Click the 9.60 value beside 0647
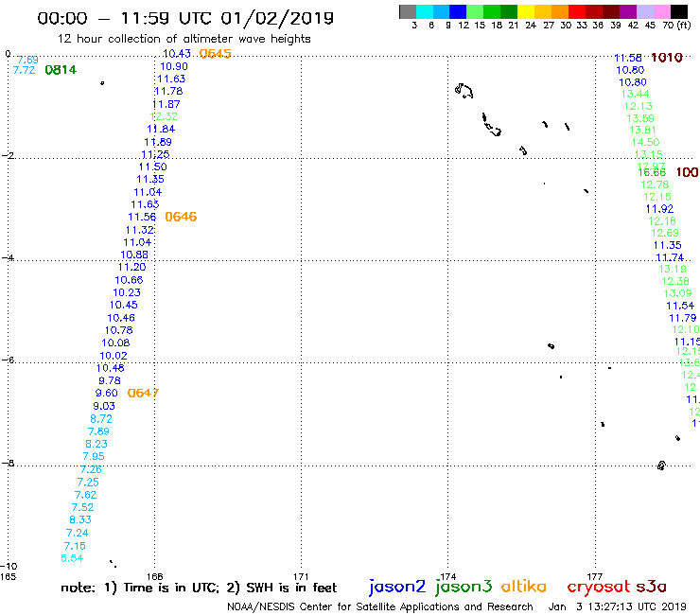Image resolution: width=700 pixels, height=615 pixels. tap(106, 393)
